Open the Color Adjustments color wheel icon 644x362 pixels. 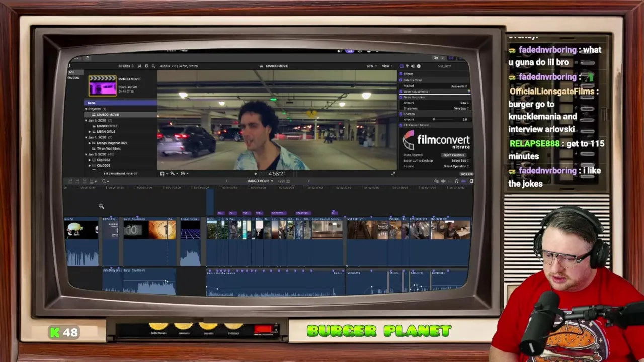(x=468, y=92)
